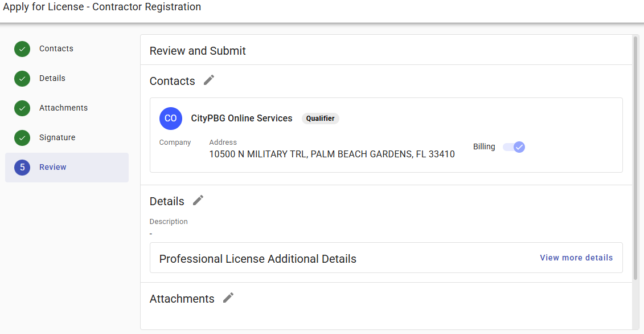
Task: Click the edit pencil beside Details heading
Action: click(x=198, y=200)
